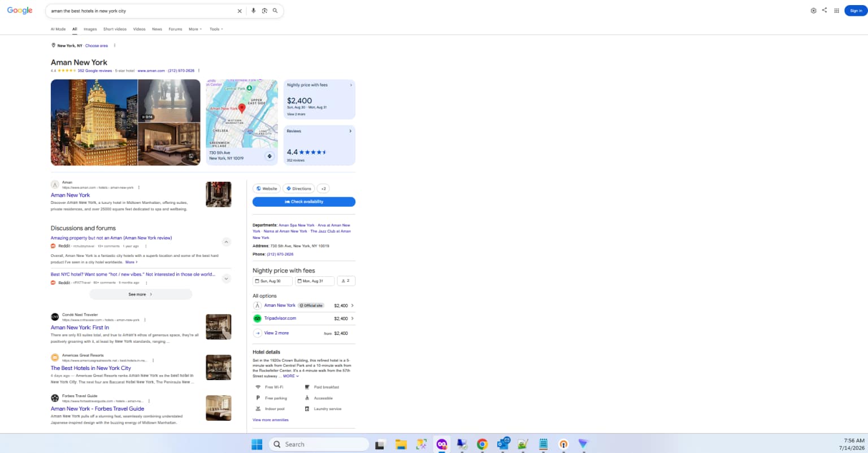The image size is (868, 453).
Task: Switch to Videos tab
Action: point(139,29)
